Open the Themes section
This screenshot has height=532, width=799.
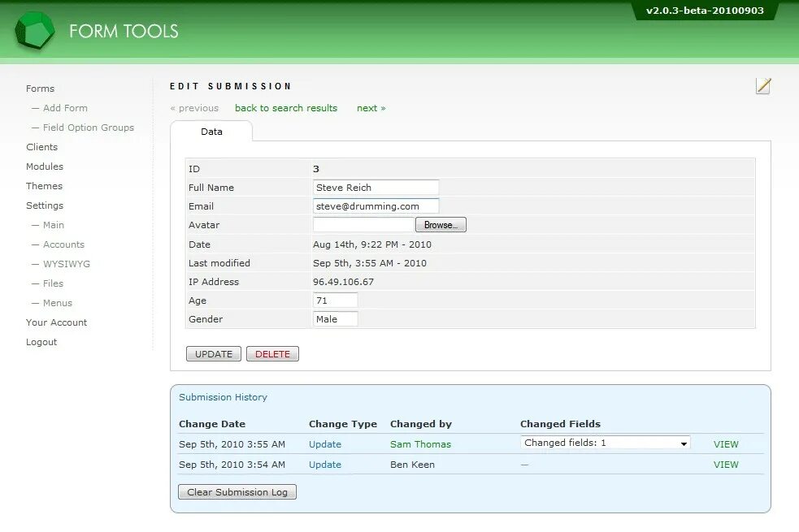45,186
